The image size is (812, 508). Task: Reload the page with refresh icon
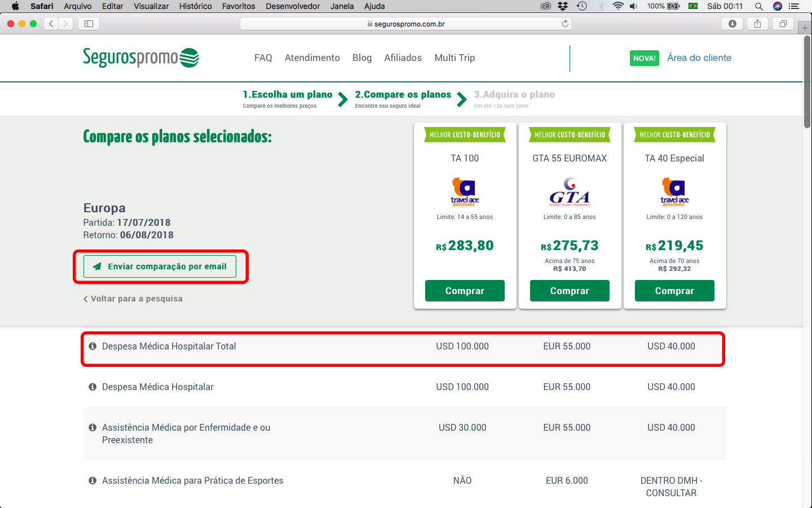tap(565, 24)
